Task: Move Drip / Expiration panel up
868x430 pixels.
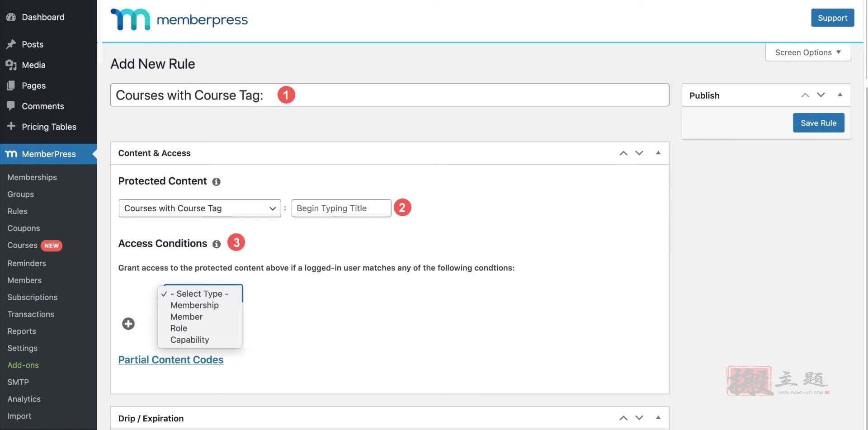Action: point(623,418)
